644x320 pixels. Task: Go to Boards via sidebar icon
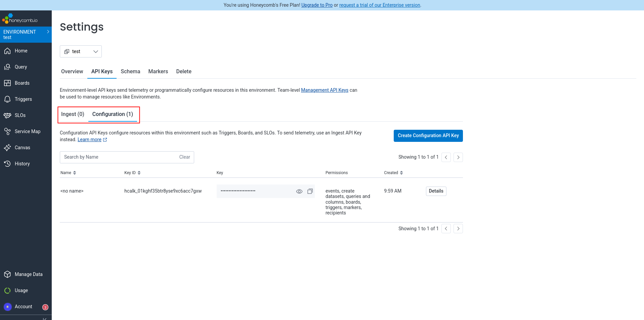point(7,83)
